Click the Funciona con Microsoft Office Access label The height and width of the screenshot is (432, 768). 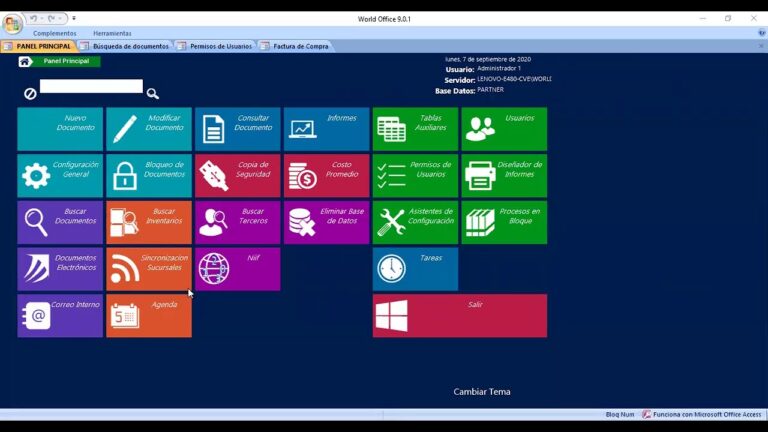coord(707,414)
